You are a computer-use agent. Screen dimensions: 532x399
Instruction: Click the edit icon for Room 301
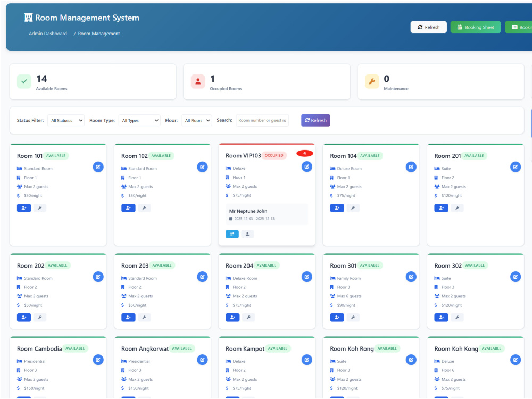click(411, 277)
